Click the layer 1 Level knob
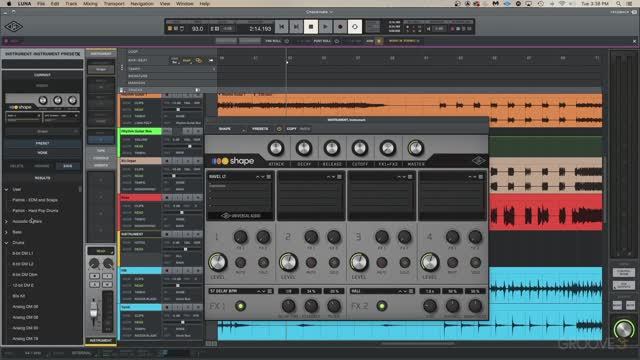 click(218, 262)
